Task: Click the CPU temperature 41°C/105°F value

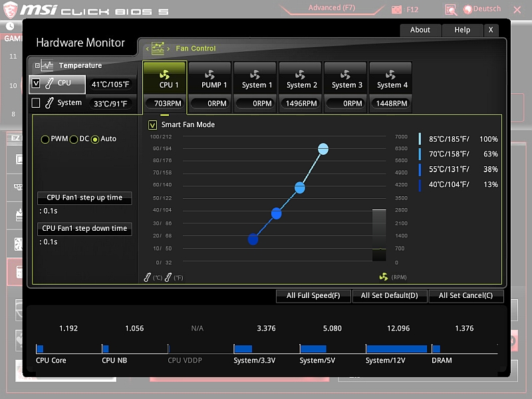Action: [x=110, y=84]
